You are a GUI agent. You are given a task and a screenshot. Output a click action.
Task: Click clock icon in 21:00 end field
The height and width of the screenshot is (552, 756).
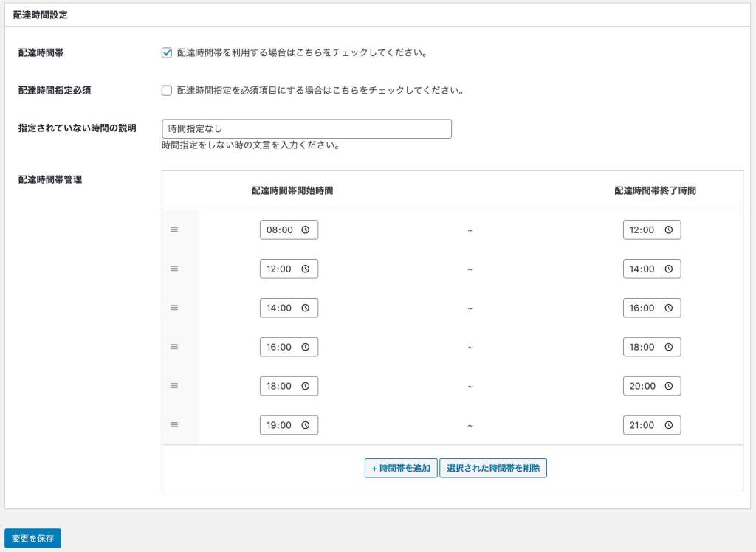click(x=669, y=426)
